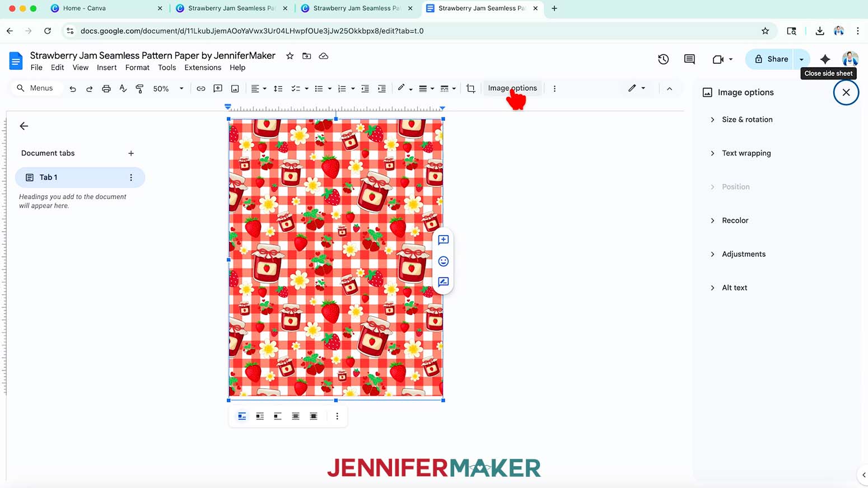The height and width of the screenshot is (488, 868).
Task: Increase indent using the toolbar icon
Action: click(x=382, y=88)
